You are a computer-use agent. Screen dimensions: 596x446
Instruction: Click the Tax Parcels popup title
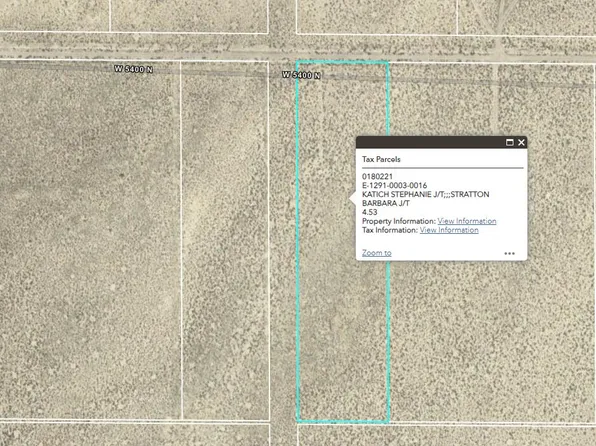[x=381, y=159]
